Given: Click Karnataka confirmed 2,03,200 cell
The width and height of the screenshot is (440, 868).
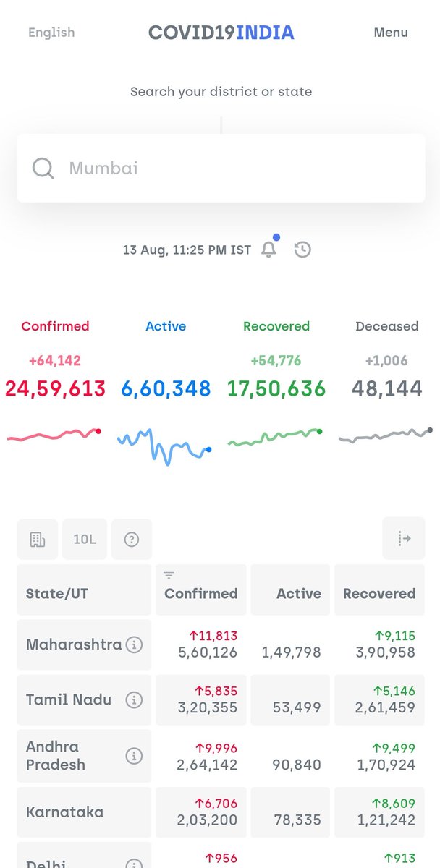Looking at the screenshot, I should 201,812.
